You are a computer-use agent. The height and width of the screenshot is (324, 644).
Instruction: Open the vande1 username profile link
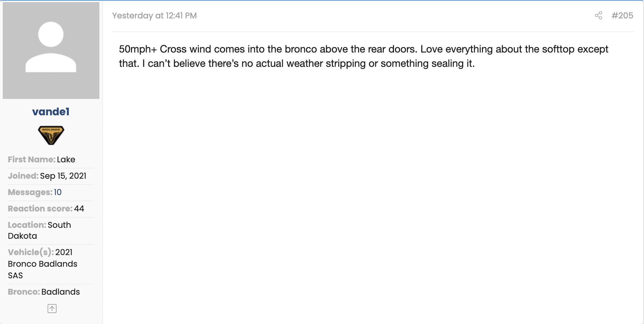(51, 112)
